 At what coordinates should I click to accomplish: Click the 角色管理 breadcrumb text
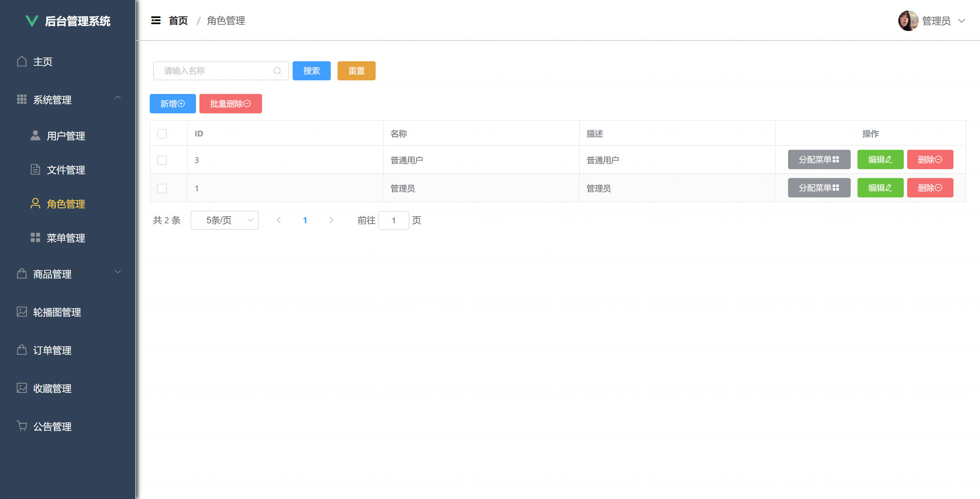(226, 20)
